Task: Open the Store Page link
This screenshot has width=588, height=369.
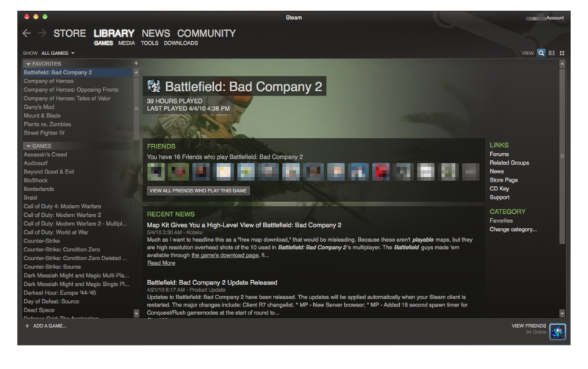Action: [503, 180]
